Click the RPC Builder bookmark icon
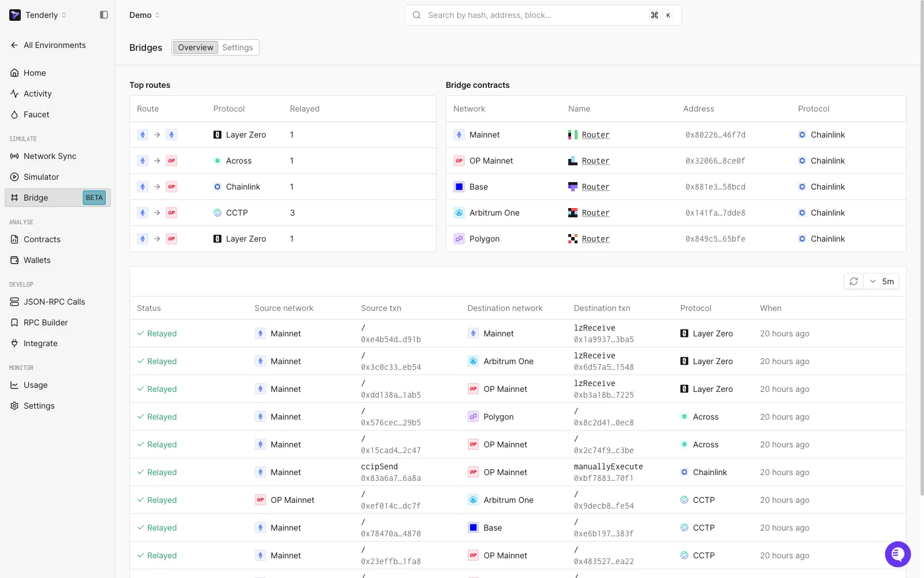 click(14, 323)
